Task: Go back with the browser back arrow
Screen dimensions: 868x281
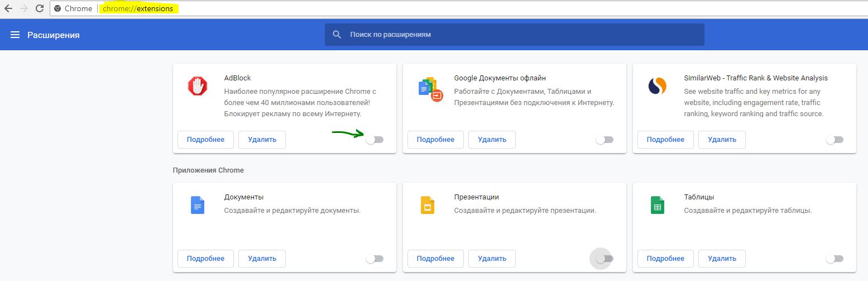Action: click(8, 8)
